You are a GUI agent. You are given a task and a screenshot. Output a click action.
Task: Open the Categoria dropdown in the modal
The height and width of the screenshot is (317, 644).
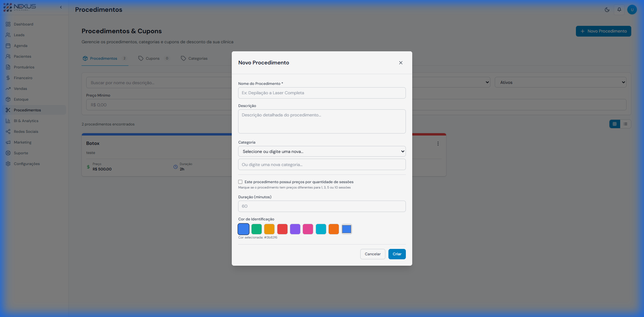[322, 151]
